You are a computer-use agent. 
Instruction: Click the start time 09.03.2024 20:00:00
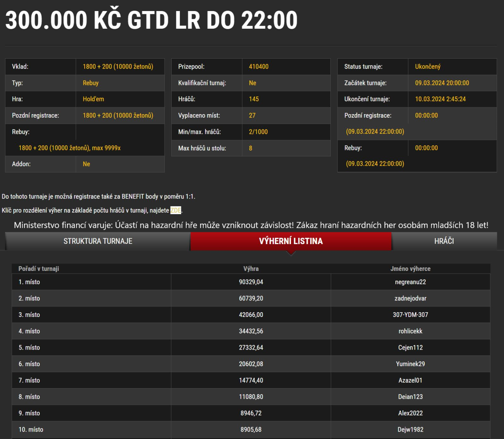click(x=442, y=83)
